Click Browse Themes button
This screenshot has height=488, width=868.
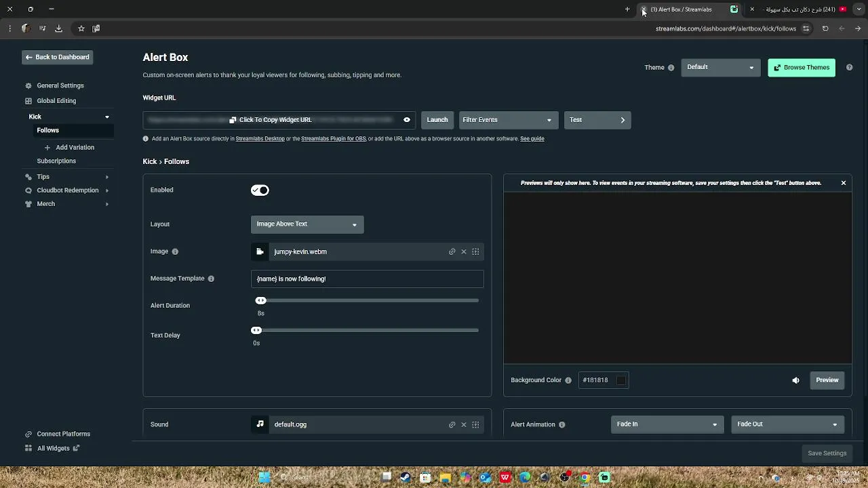[x=802, y=68]
